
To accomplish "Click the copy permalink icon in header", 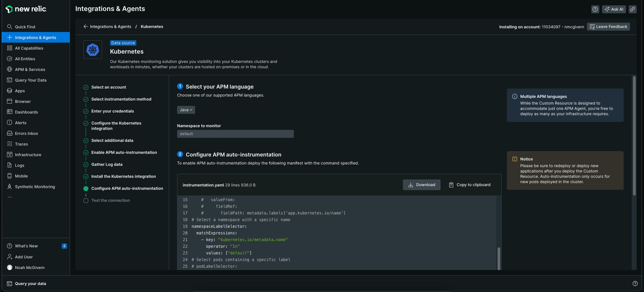I will (x=632, y=9).
